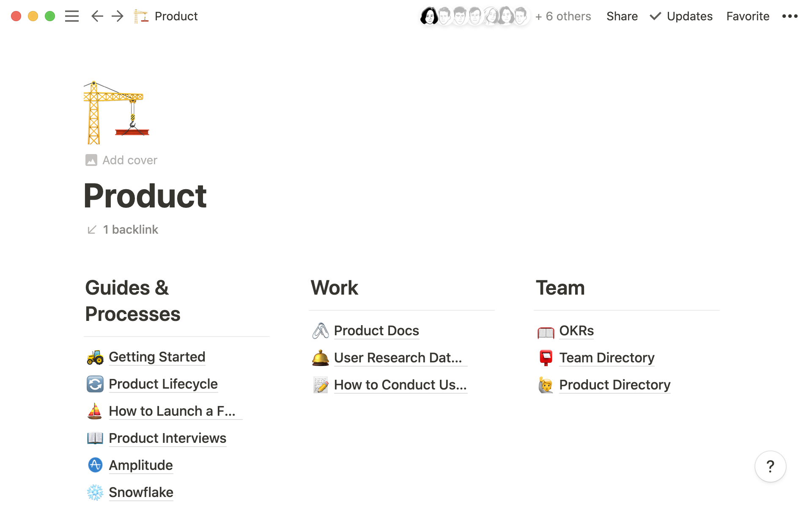Open the sidebar with the hamburger icon
This screenshot has width=812, height=508.
[72, 16]
